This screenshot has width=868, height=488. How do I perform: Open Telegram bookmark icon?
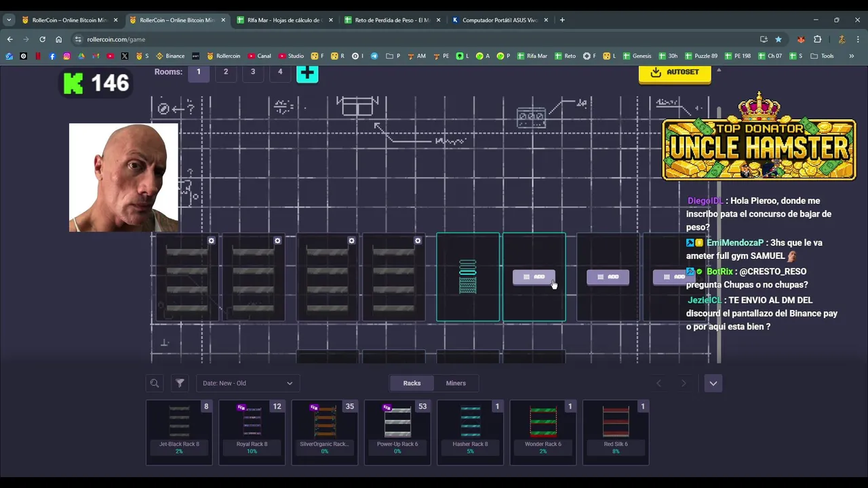click(x=374, y=56)
